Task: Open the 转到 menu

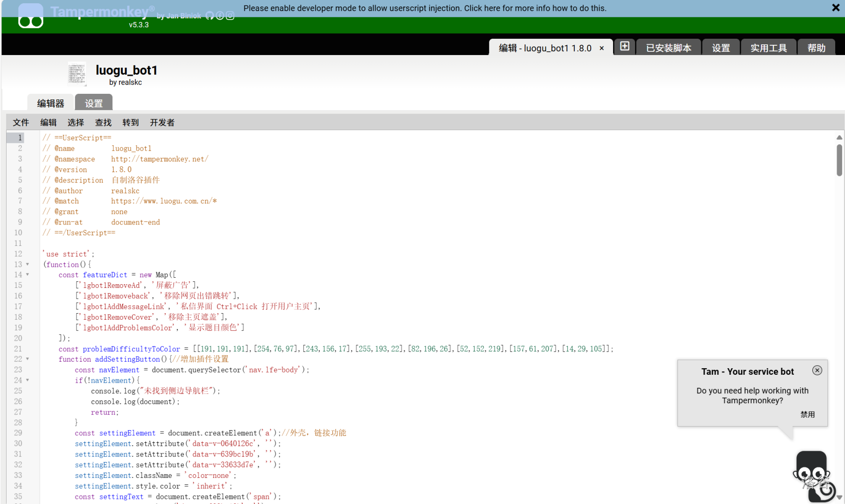Action: pos(131,122)
